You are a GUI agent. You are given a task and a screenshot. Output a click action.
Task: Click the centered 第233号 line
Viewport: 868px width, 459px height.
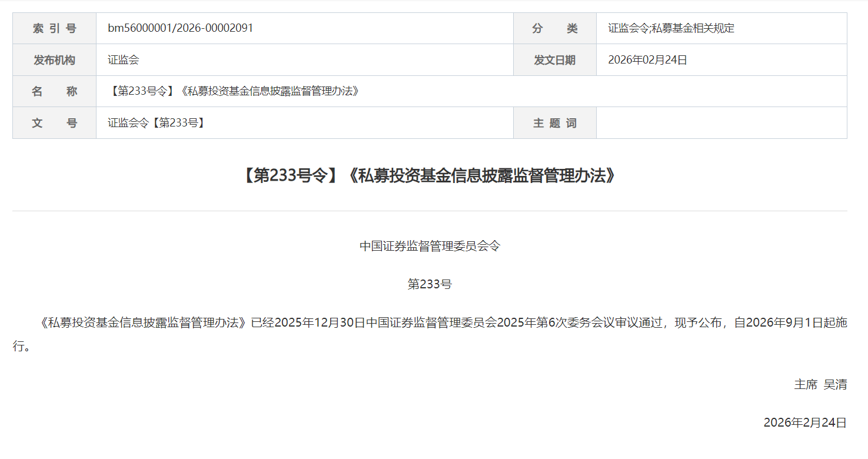pos(430,284)
